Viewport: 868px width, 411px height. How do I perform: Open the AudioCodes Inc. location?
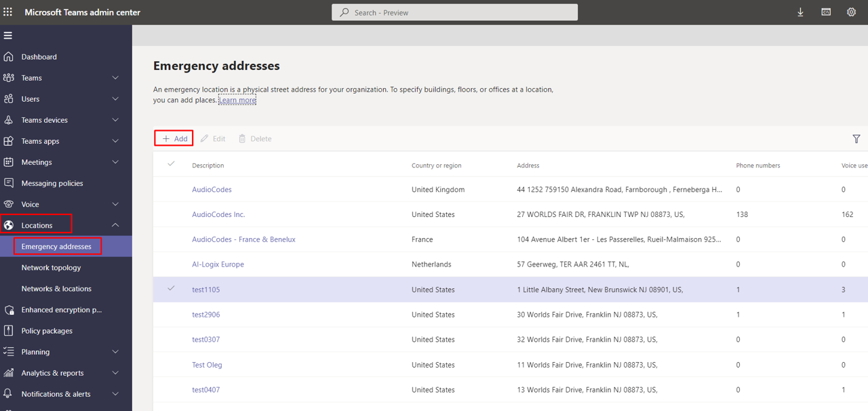point(218,214)
